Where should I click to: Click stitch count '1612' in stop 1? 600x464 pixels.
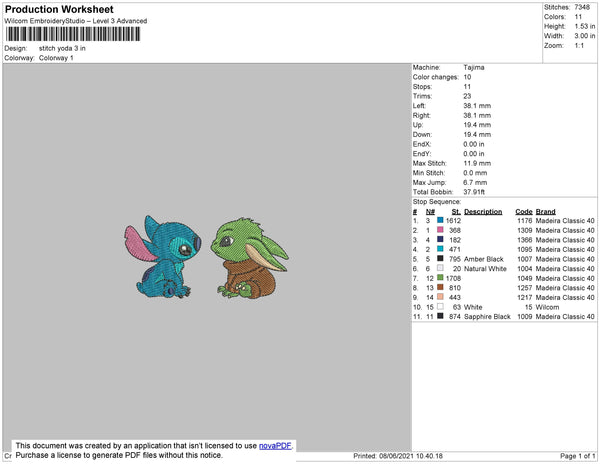click(453, 221)
